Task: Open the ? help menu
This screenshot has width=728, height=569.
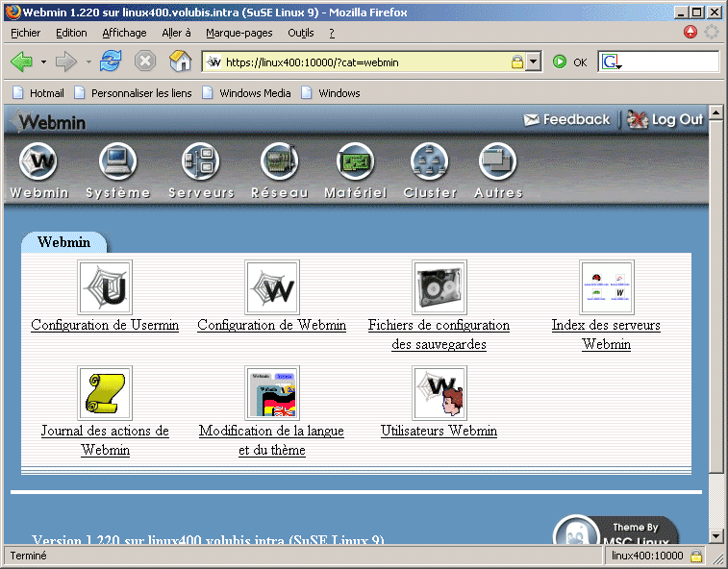Action: 332,33
